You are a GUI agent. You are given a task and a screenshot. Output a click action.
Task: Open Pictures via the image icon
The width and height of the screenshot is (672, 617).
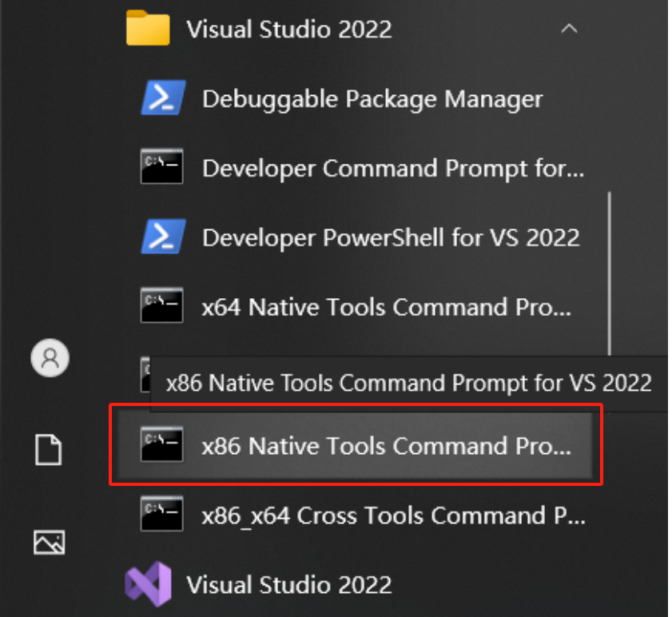point(50,542)
